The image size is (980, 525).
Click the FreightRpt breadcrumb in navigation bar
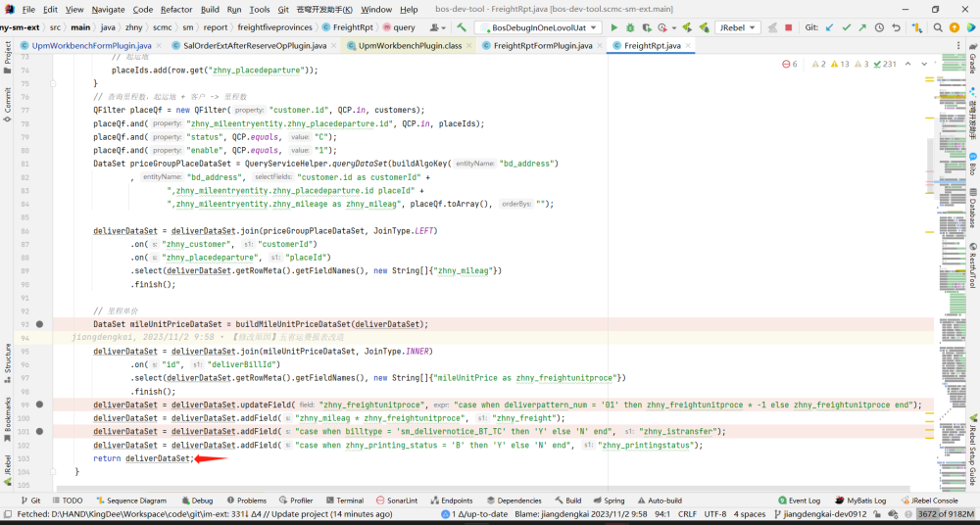(348, 27)
